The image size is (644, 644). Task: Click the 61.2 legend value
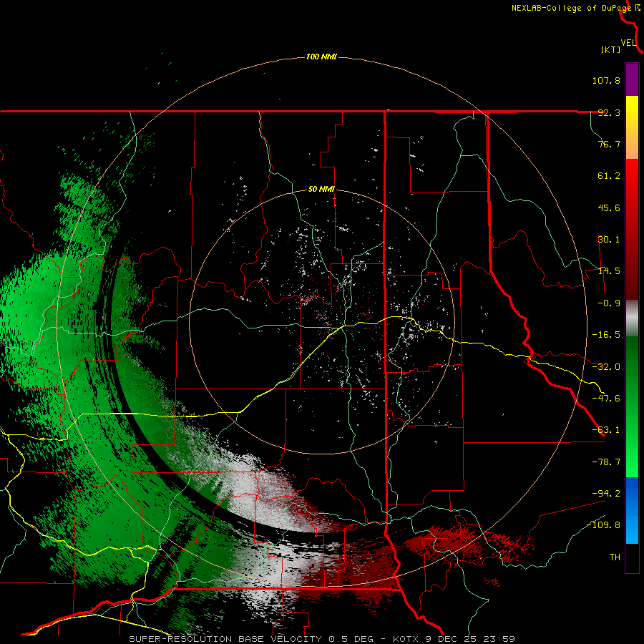tap(609, 176)
